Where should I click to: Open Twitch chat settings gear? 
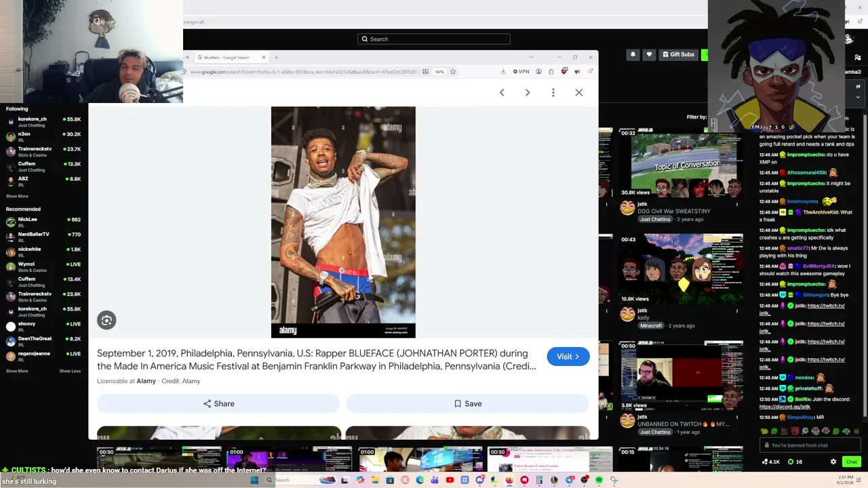(833, 462)
